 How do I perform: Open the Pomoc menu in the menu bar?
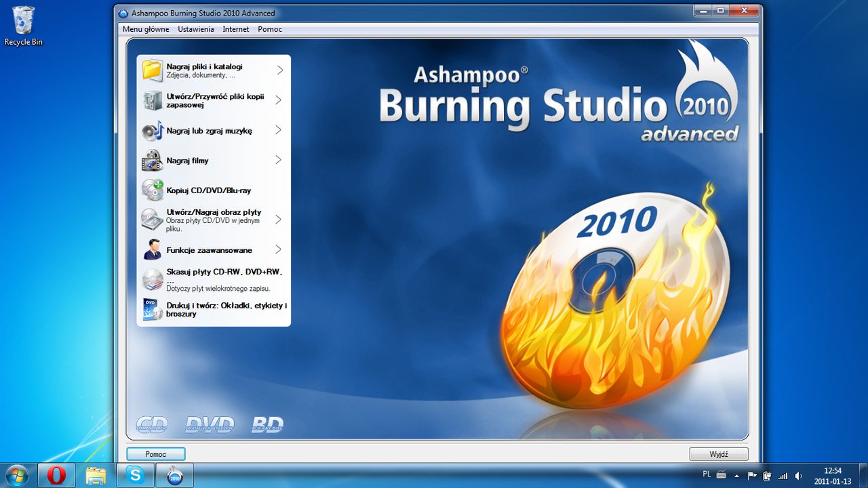pyautogui.click(x=270, y=29)
